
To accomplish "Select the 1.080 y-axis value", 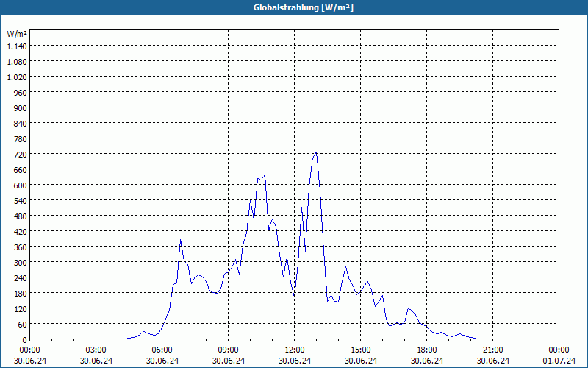I will point(17,62).
